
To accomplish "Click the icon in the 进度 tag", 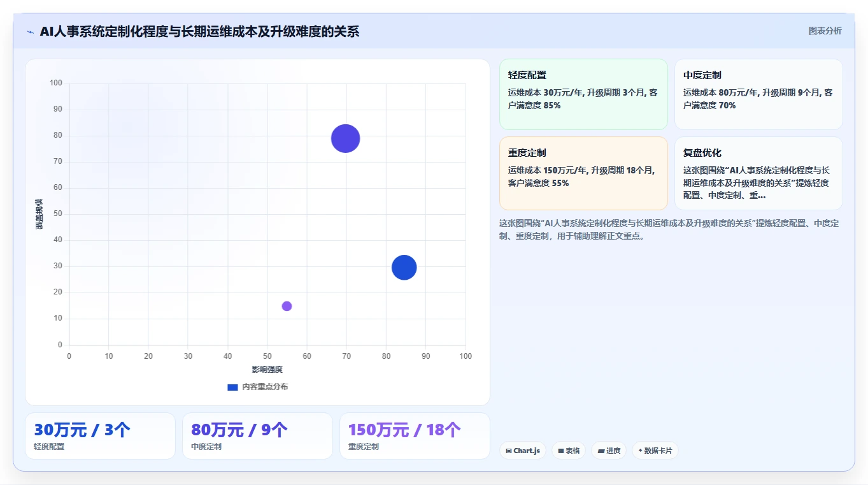I will [x=601, y=451].
